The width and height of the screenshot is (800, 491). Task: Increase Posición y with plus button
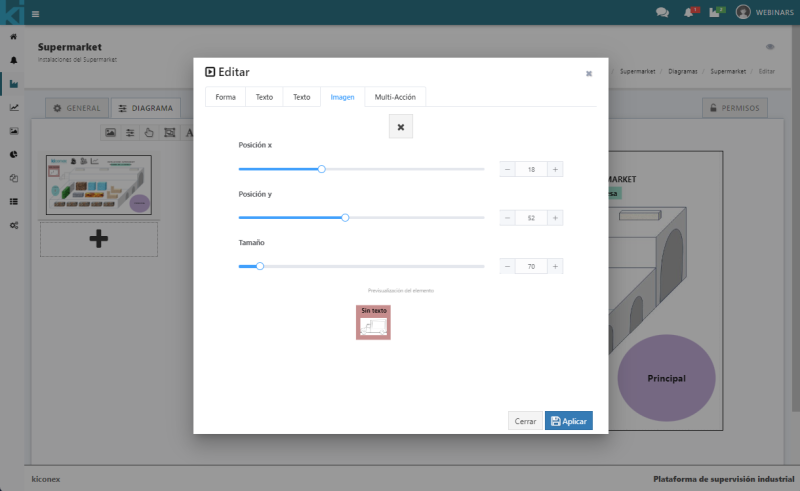(x=555, y=218)
